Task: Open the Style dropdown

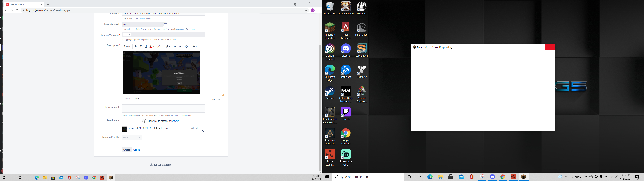Action: click(127, 46)
